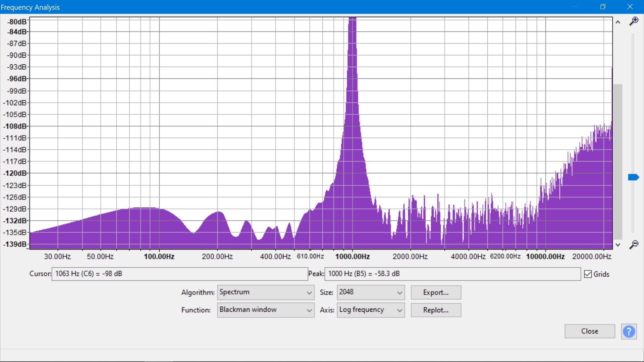Click the Algorithm: label
The width and height of the screenshot is (644, 362).
(x=198, y=293)
